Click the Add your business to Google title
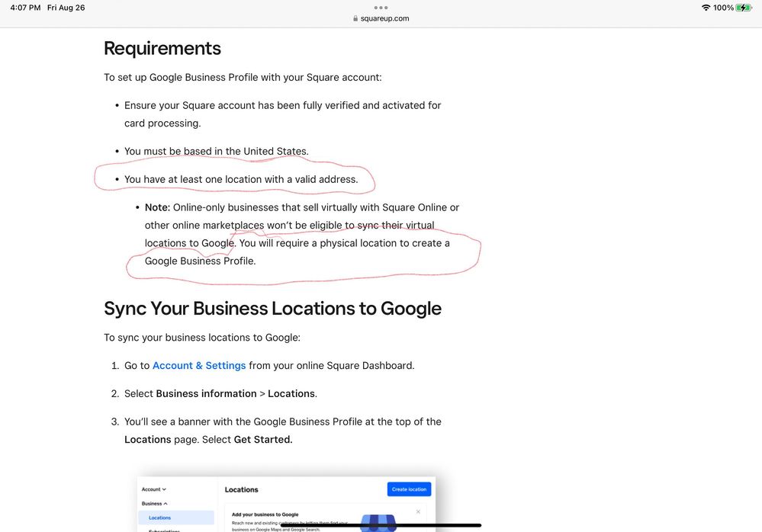762x532 pixels. 265,514
